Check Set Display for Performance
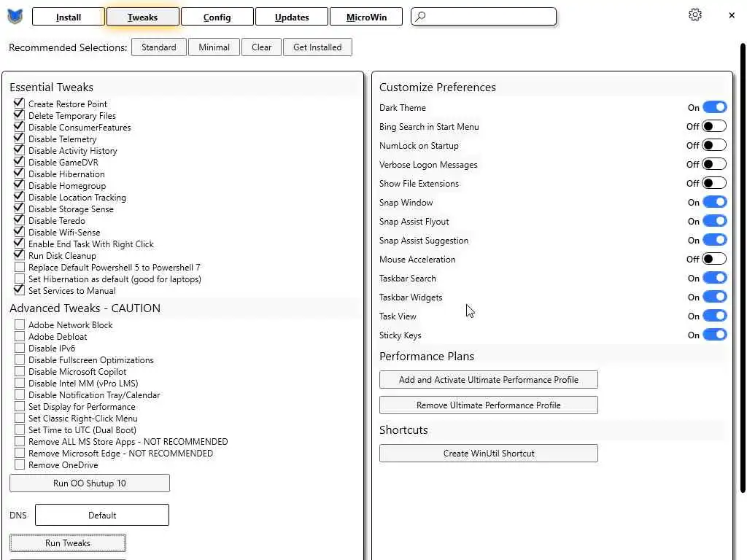Screen dimensions: 747x560 click(20, 406)
